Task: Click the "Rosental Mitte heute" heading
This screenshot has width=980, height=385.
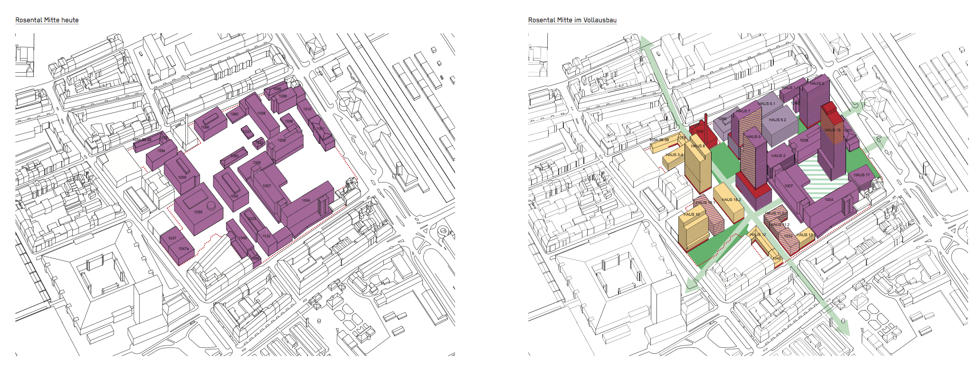Action: click(47, 20)
